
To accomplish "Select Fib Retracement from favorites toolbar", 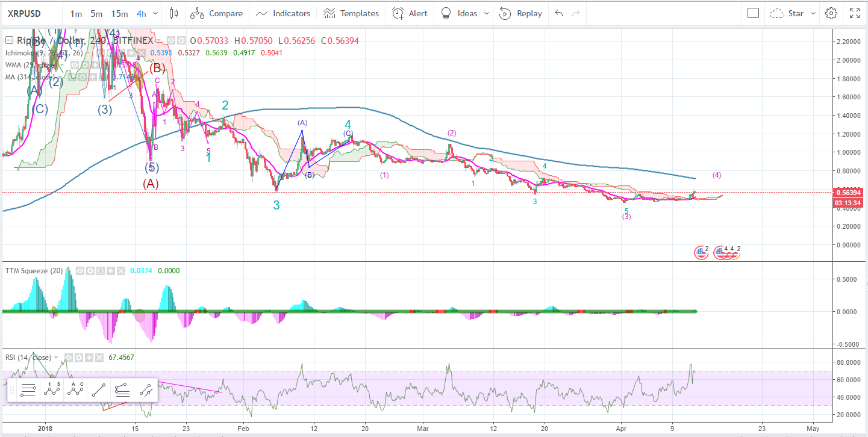I will 28,390.
